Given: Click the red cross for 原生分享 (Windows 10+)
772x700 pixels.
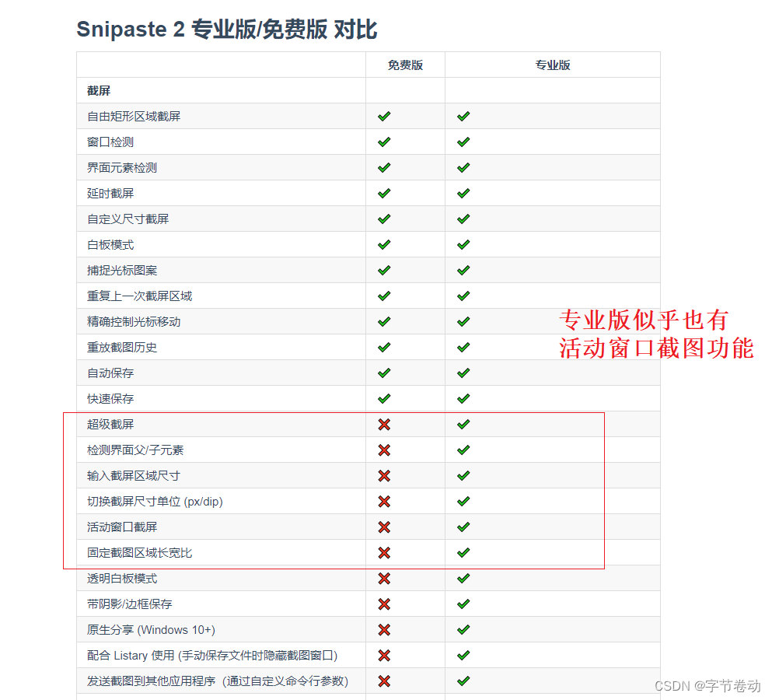Looking at the screenshot, I should click(x=384, y=629).
